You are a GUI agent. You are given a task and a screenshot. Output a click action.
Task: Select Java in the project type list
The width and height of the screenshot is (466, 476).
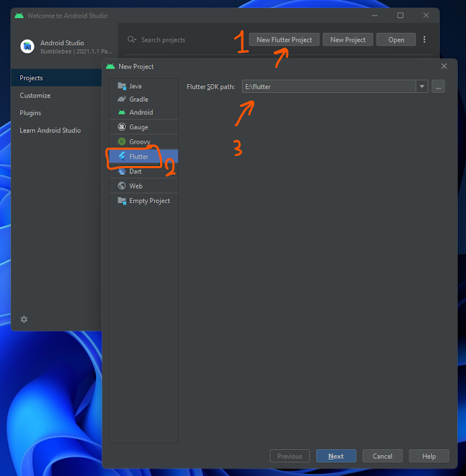(x=144, y=86)
